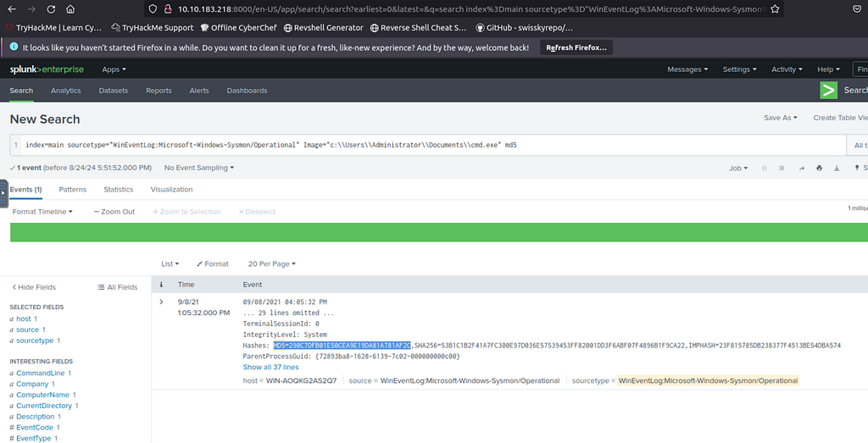
Task: Select the CommandLine field
Action: (41, 374)
